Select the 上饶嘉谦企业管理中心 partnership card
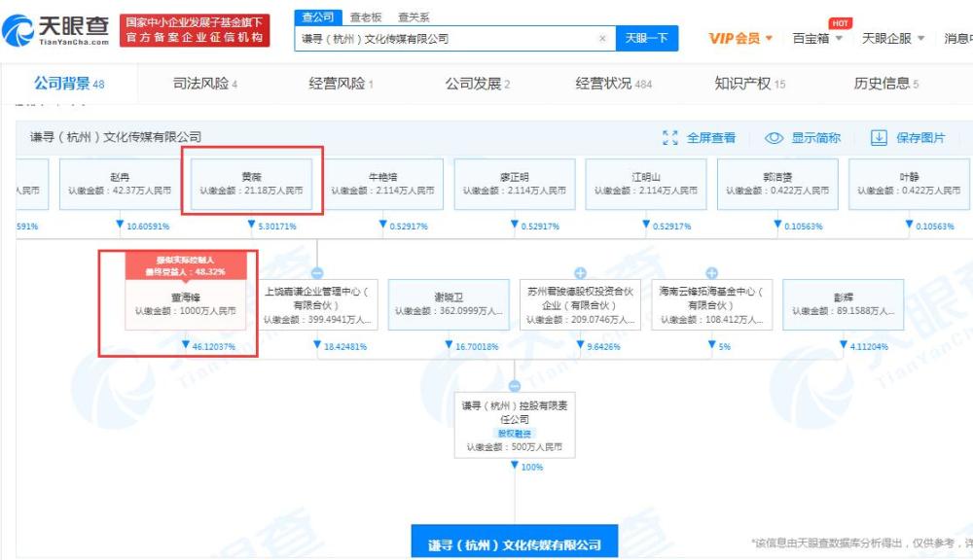The height and width of the screenshot is (560, 973). tap(317, 304)
